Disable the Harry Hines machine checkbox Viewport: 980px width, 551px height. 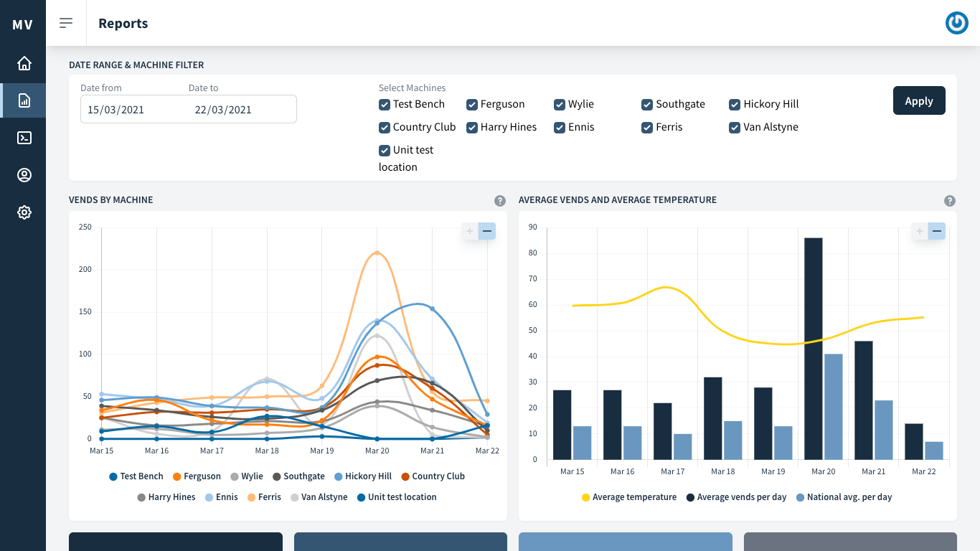click(472, 128)
